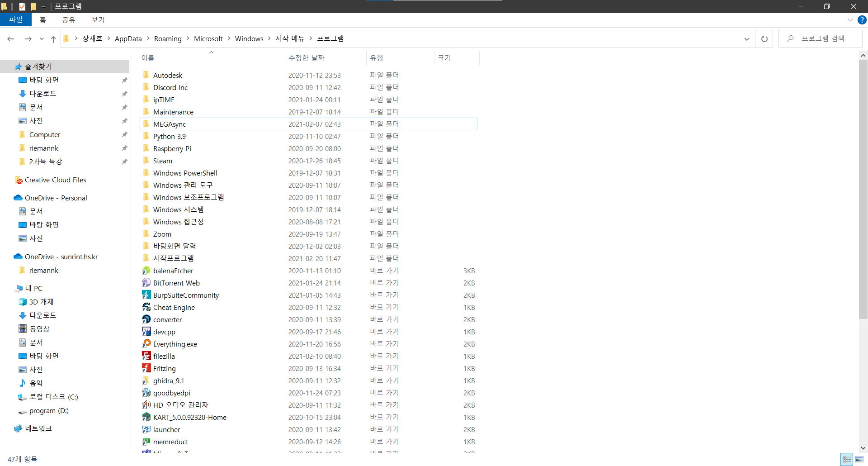Screen dimensions: 868x466
Task: Open the balenaEtcher shortcut icon
Action: point(146,271)
